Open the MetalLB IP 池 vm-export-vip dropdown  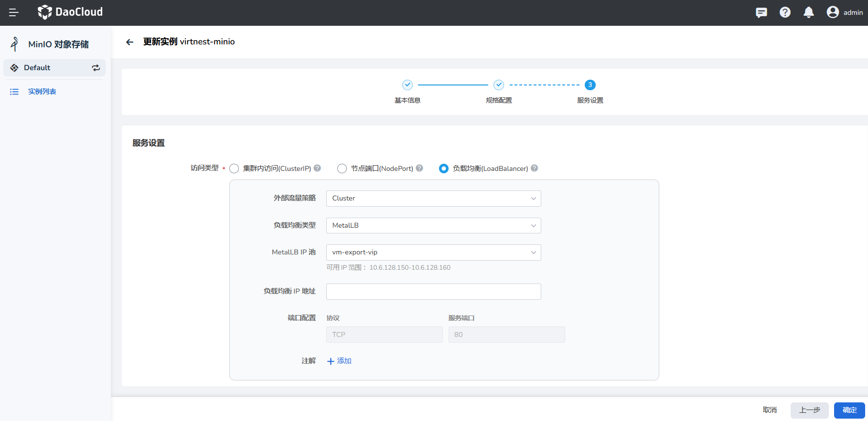(x=433, y=253)
